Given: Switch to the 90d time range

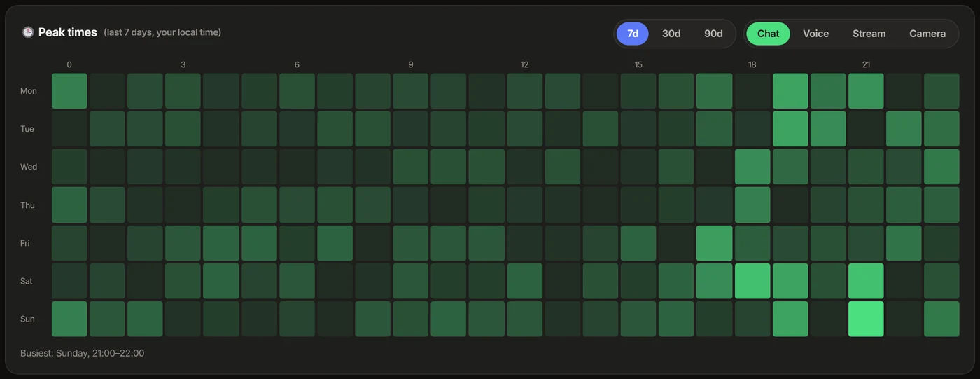Looking at the screenshot, I should (x=713, y=34).
